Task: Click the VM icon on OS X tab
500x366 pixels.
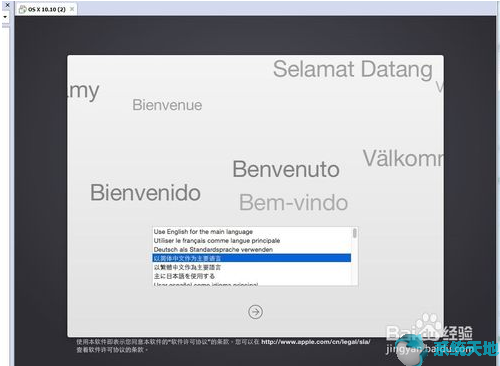Action: [22, 9]
